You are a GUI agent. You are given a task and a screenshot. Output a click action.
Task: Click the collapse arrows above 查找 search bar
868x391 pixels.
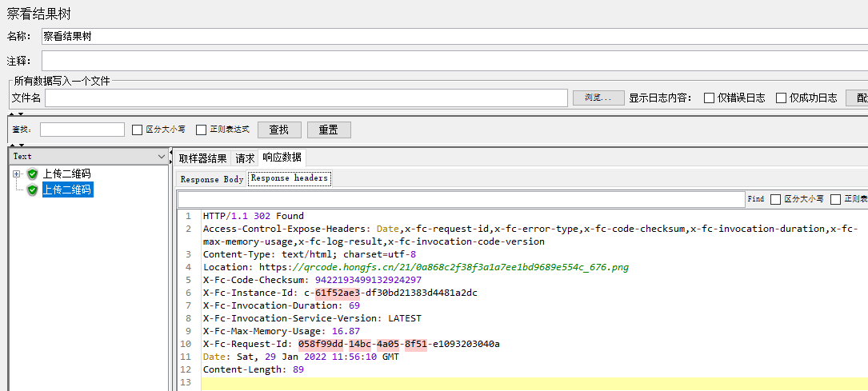click(17, 114)
